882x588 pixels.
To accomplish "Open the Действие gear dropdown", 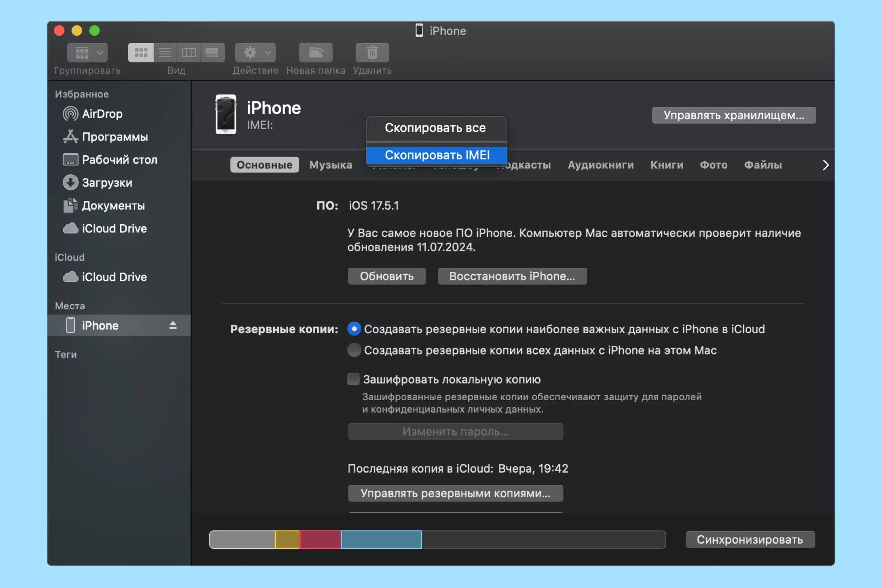I will [255, 52].
